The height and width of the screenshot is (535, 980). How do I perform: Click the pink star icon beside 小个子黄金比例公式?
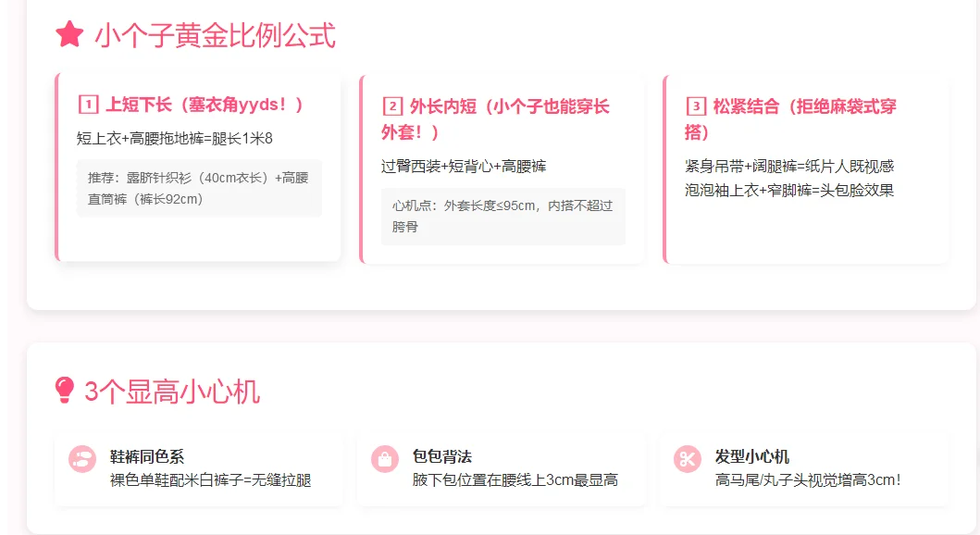(x=69, y=34)
